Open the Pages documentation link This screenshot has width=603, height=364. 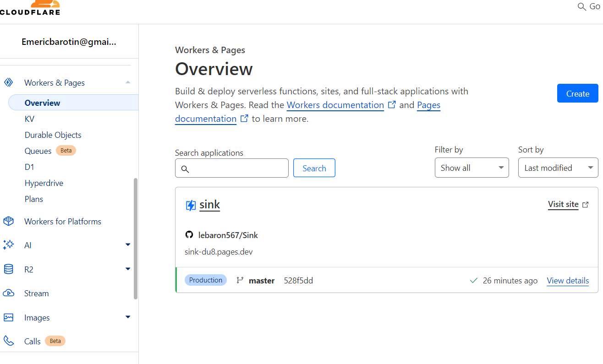(x=307, y=112)
